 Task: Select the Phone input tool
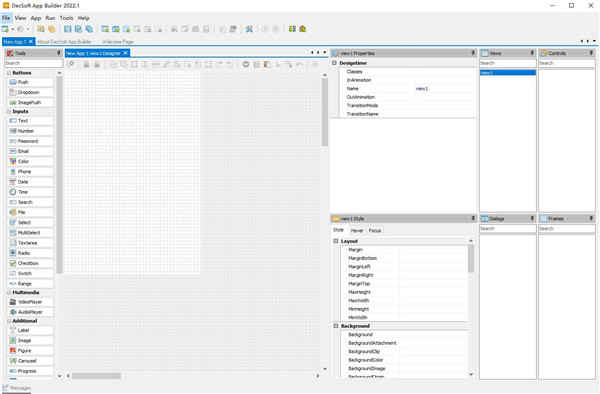31,172
